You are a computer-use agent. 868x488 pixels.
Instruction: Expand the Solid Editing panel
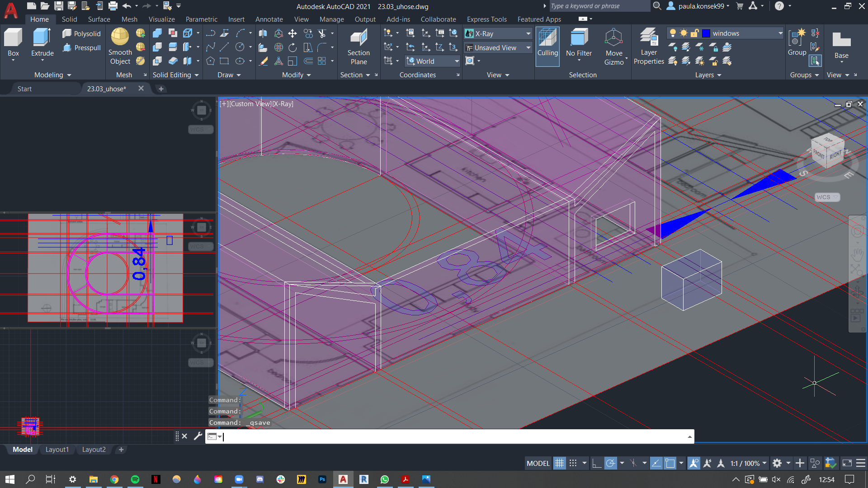[176, 75]
